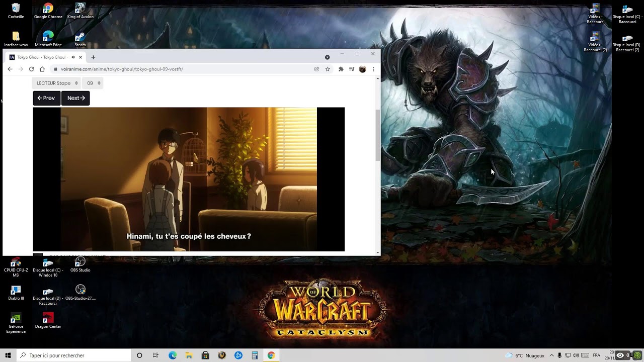
Task: Go to Chrome's home page
Action: pos(42,69)
